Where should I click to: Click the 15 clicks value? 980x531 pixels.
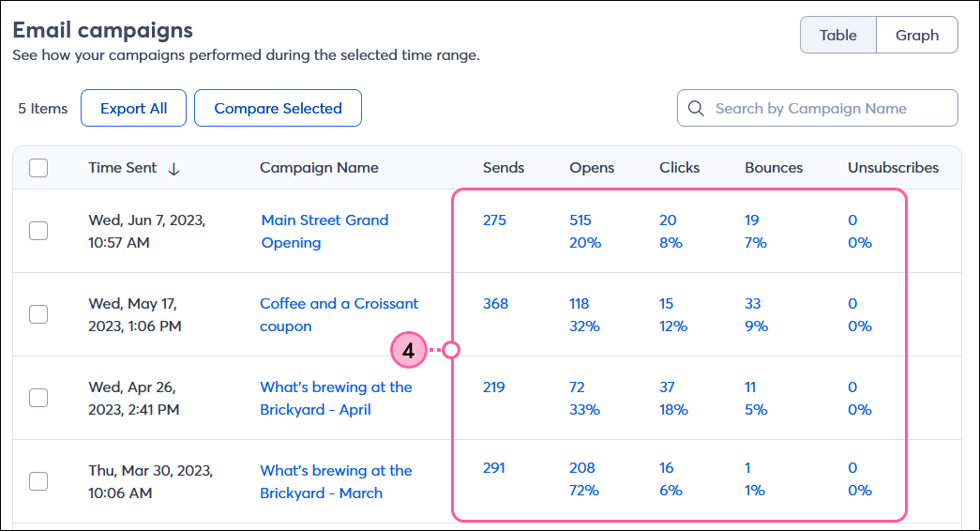(666, 303)
